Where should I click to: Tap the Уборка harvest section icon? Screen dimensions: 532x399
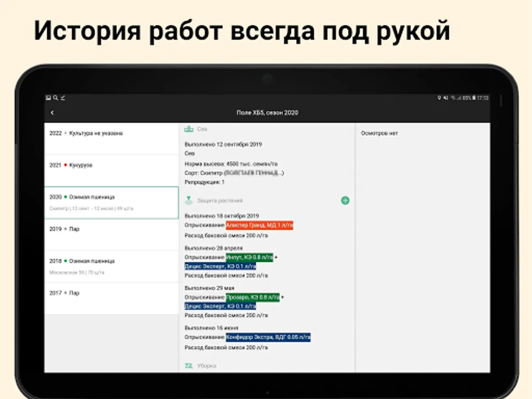[189, 366]
